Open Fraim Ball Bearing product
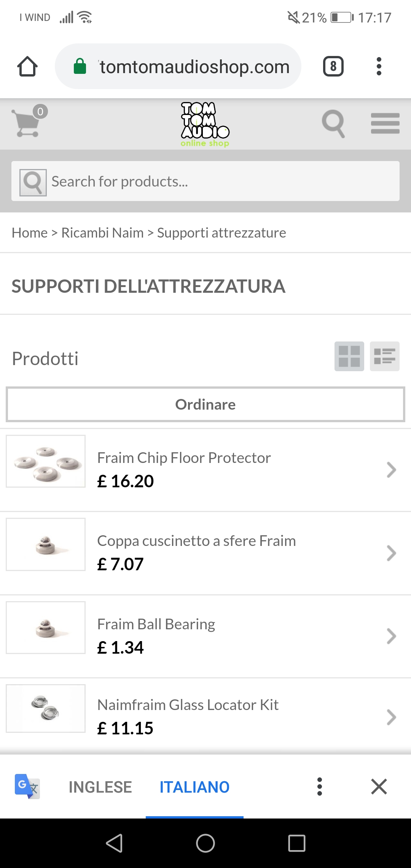Viewport: 411px width, 868px height. tap(156, 624)
